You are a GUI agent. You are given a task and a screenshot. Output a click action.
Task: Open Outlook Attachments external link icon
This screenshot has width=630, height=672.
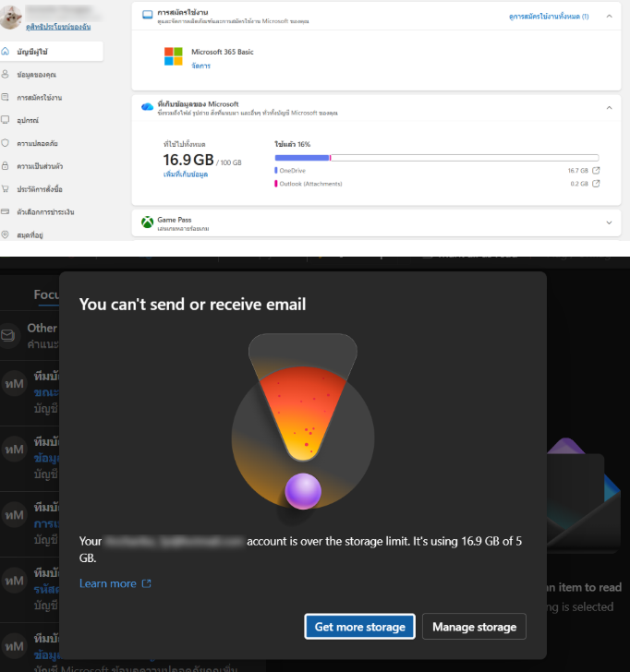[596, 184]
